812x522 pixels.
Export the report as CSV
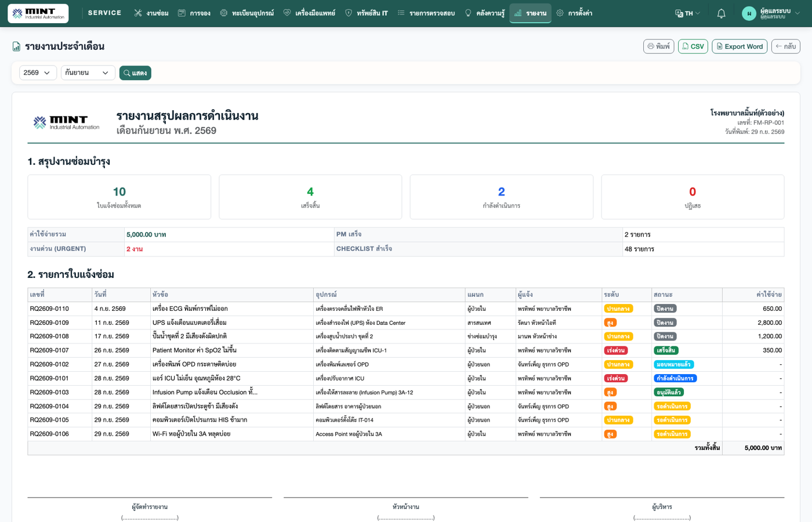point(693,46)
